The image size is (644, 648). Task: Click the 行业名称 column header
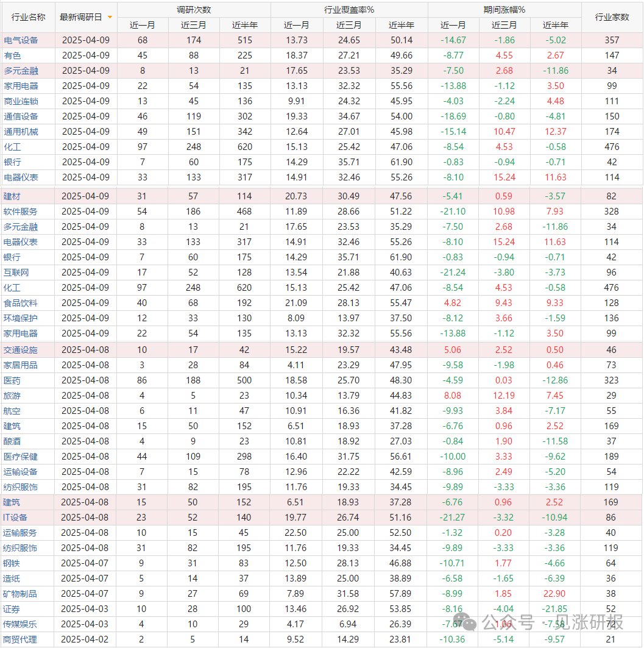[x=24, y=17]
